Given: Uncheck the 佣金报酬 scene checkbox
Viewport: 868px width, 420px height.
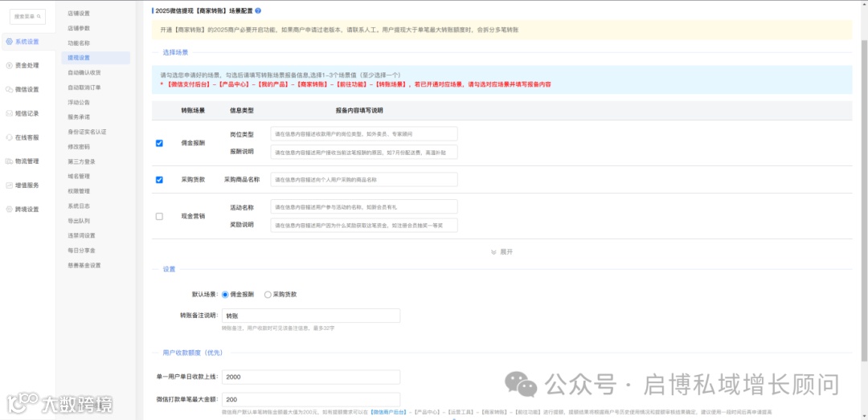Looking at the screenshot, I should coord(159,143).
